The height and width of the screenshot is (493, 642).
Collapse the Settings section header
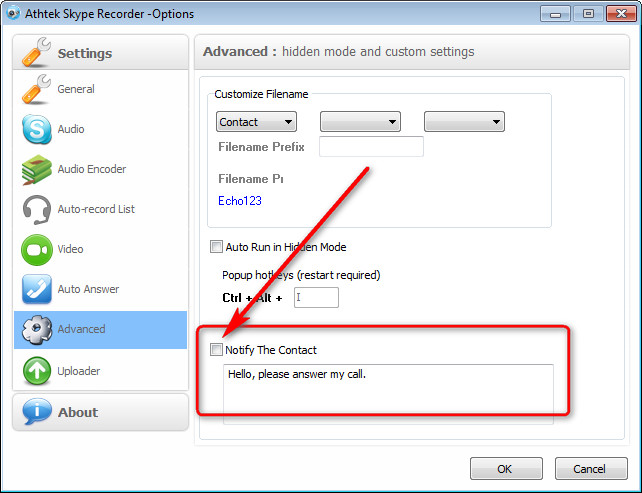(x=100, y=52)
